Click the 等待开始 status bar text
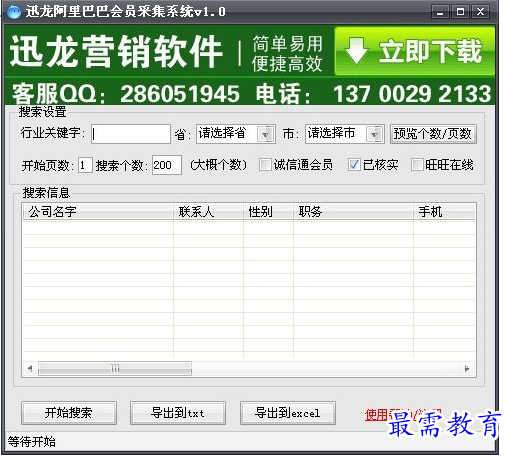510x456 pixels. point(32,442)
